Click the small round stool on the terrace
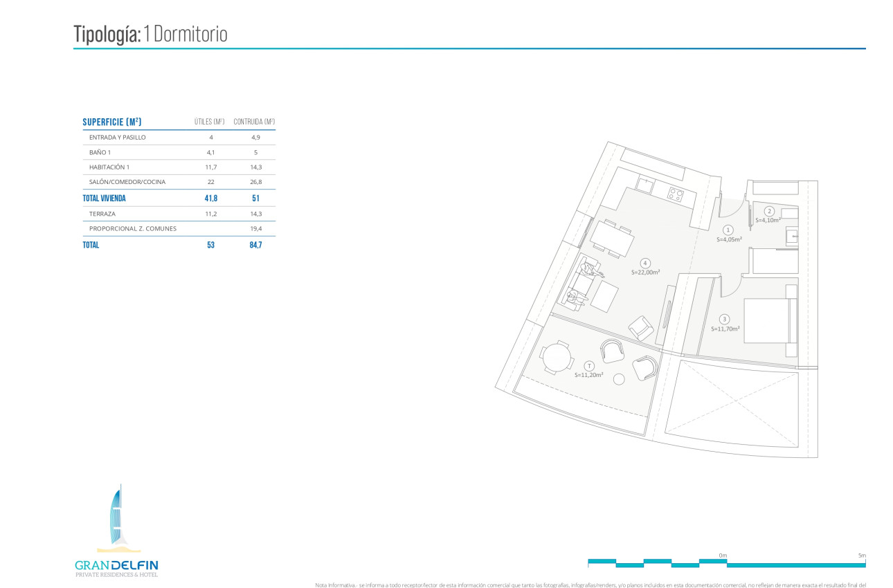Screen dimensions: 893x588 click(x=619, y=378)
